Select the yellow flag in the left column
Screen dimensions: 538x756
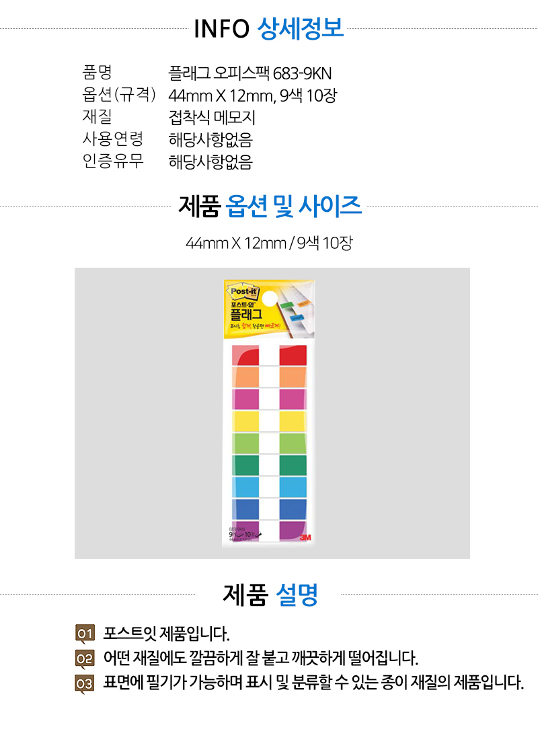[x=245, y=420]
